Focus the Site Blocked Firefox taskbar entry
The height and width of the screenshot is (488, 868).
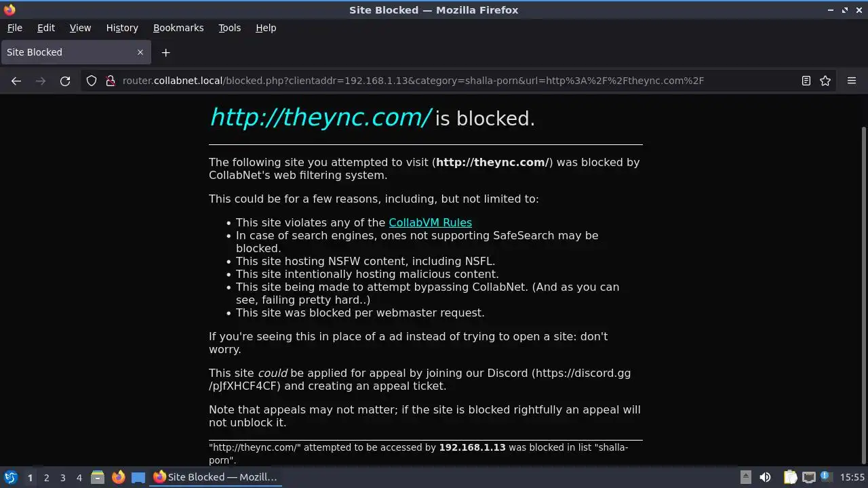click(216, 477)
